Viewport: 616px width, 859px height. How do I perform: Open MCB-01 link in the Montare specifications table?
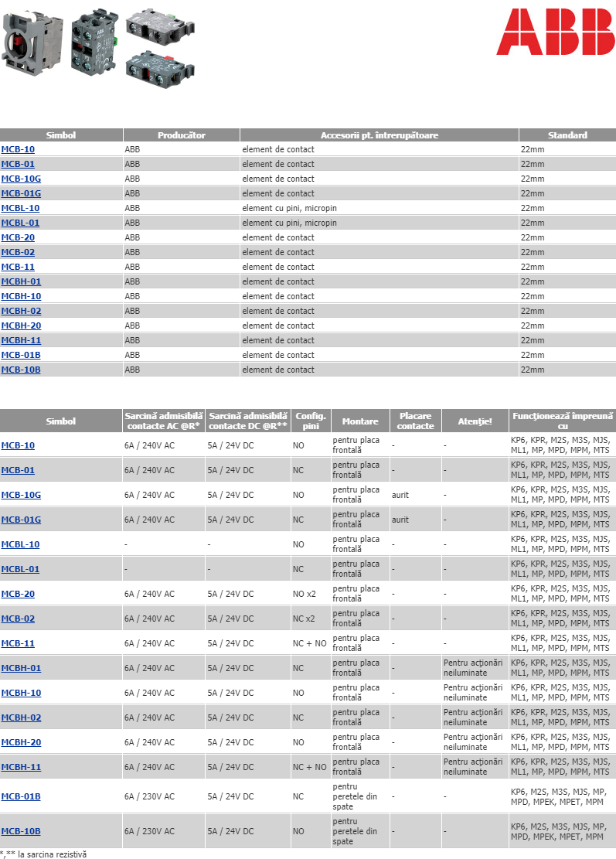pyautogui.click(x=18, y=470)
